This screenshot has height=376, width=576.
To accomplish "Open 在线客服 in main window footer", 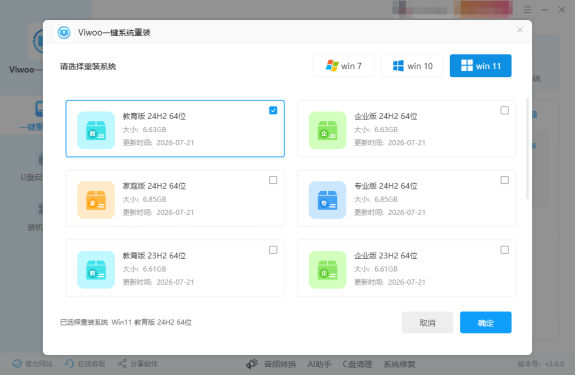I will 85,364.
